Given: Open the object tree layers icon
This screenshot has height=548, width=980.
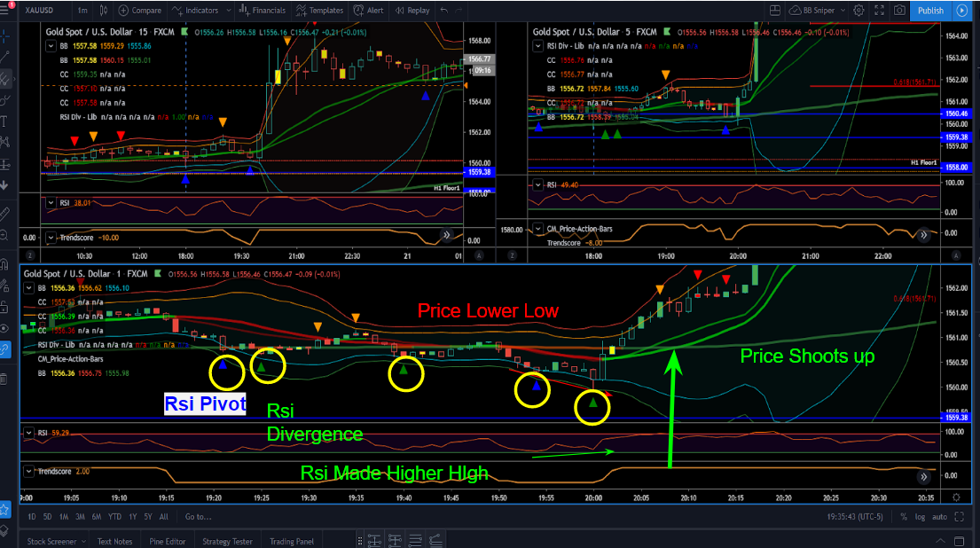Looking at the screenshot, I should (x=4, y=531).
